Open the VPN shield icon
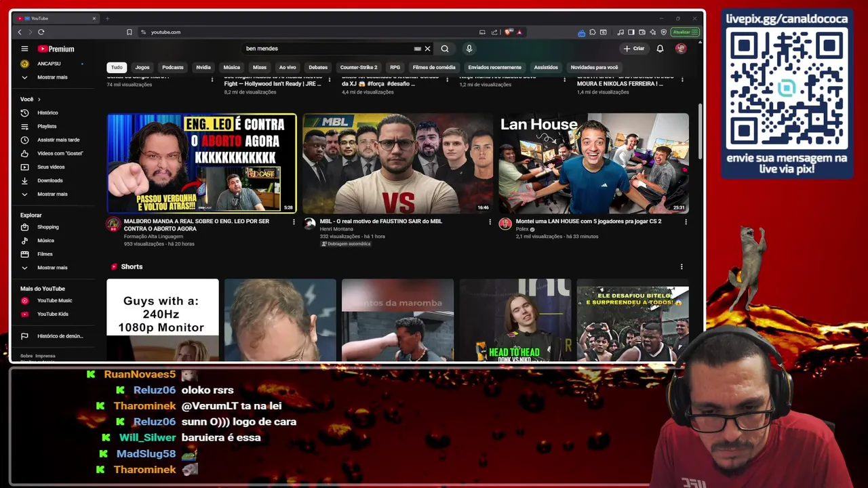Viewport: 868px width, 488px height. pos(663,32)
